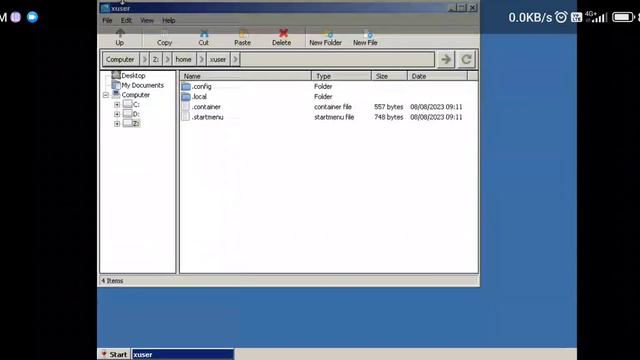
Task: Expand the D: drive node
Action: tap(117, 114)
